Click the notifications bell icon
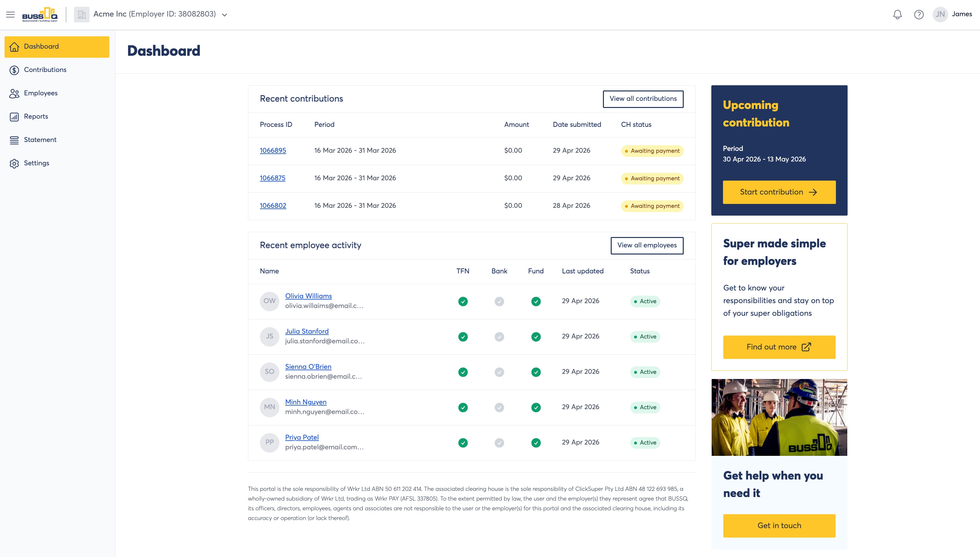Image resolution: width=980 pixels, height=557 pixels. point(897,15)
